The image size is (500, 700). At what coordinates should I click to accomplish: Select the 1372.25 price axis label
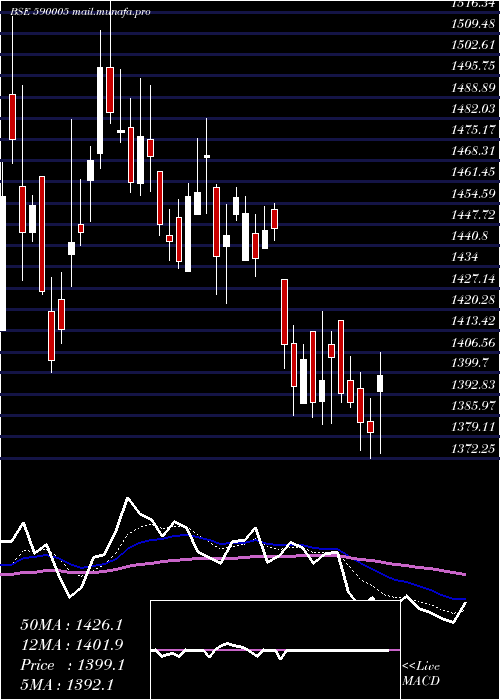pyautogui.click(x=473, y=449)
